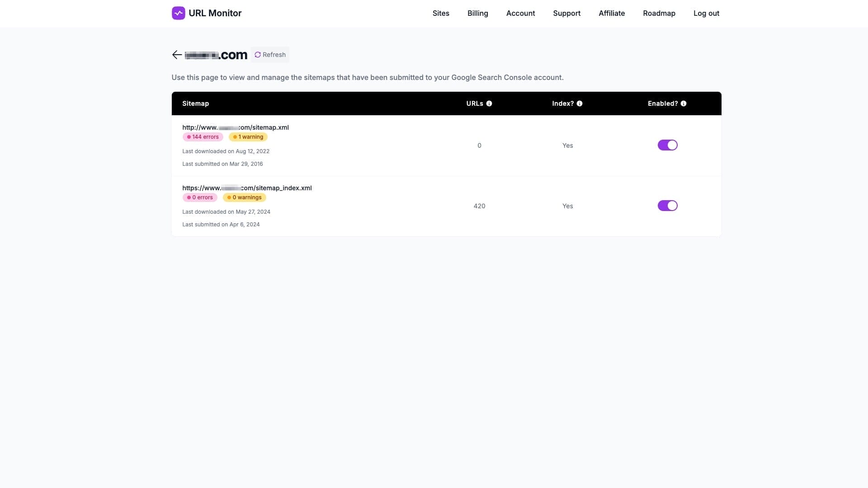Open the Affiliate page
Screen dimensions: 868x488
(x=612, y=14)
